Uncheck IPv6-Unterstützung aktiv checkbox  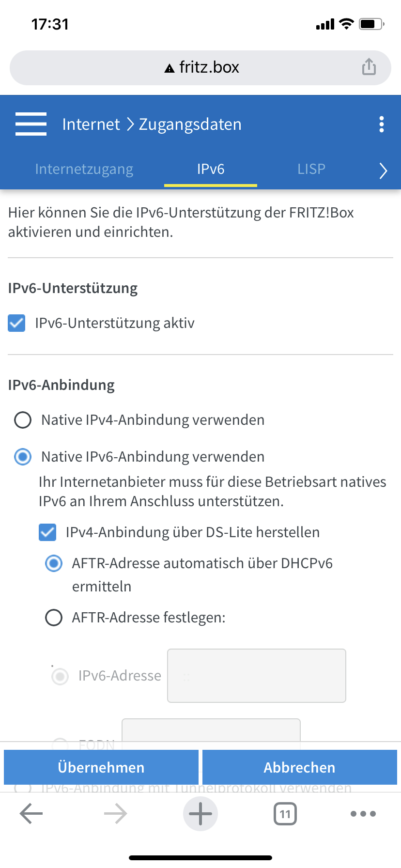click(16, 323)
